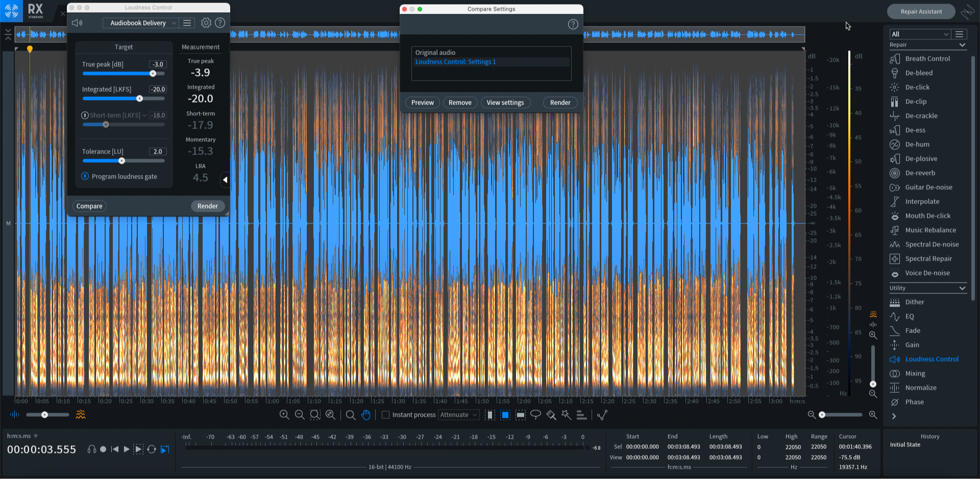Open the Attenuate mode dropdown
Image resolution: width=980 pixels, height=479 pixels.
pyautogui.click(x=458, y=415)
